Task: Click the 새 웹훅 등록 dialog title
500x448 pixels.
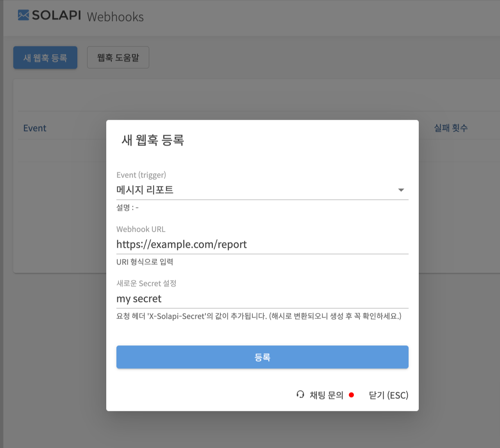Action: pos(153,140)
